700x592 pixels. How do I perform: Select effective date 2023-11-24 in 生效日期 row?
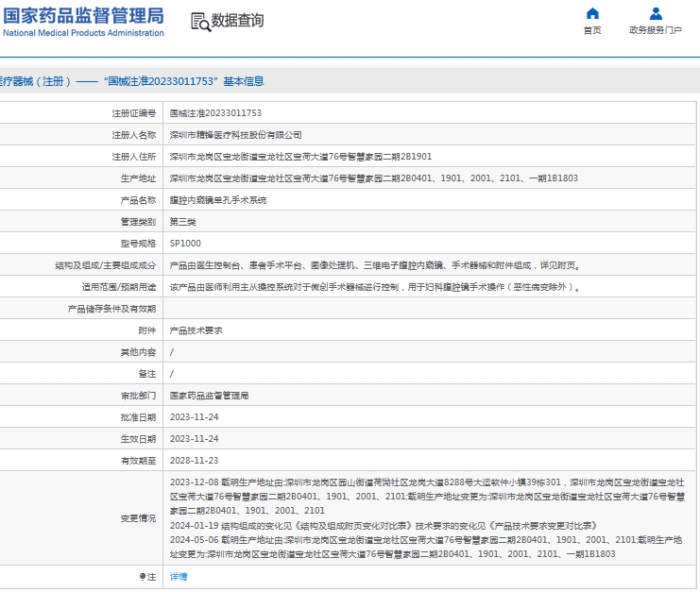(x=195, y=439)
